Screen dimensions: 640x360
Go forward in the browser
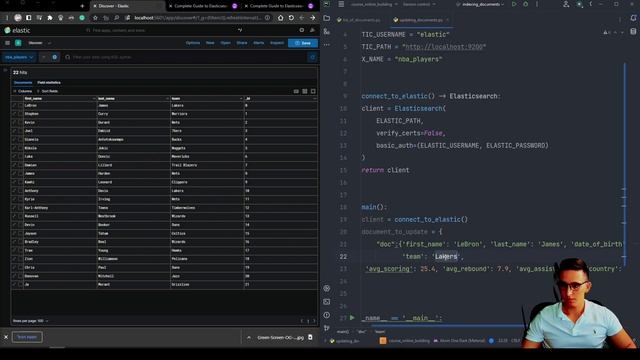pos(312,18)
